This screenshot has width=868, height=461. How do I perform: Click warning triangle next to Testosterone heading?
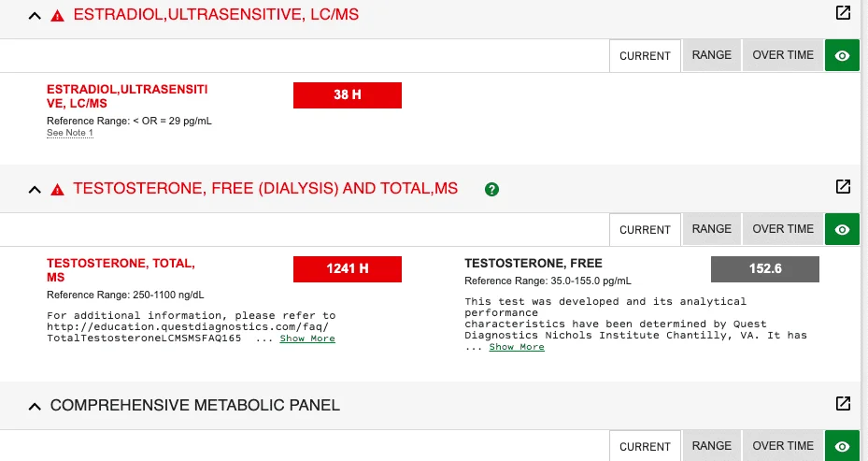point(57,190)
